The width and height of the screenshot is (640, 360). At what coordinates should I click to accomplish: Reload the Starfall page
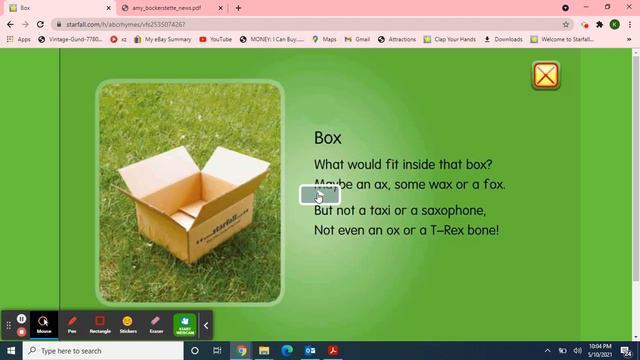pyautogui.click(x=40, y=24)
